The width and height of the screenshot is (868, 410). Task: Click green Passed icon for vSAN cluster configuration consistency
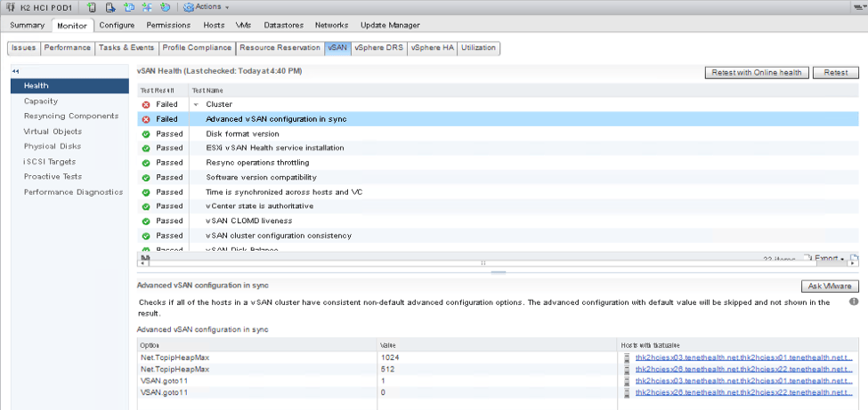coord(146,236)
